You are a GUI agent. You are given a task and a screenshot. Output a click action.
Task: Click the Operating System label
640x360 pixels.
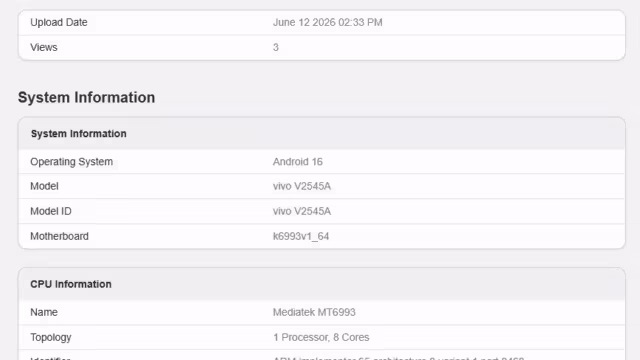[71, 162]
